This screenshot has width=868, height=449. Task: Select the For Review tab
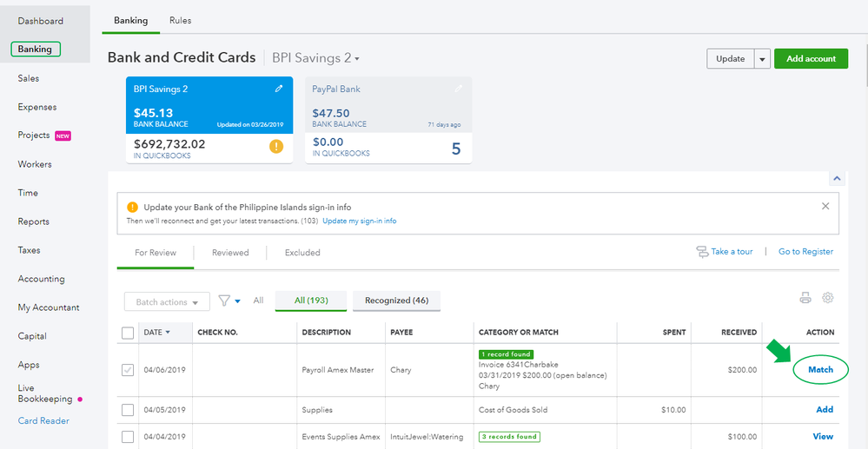point(156,253)
